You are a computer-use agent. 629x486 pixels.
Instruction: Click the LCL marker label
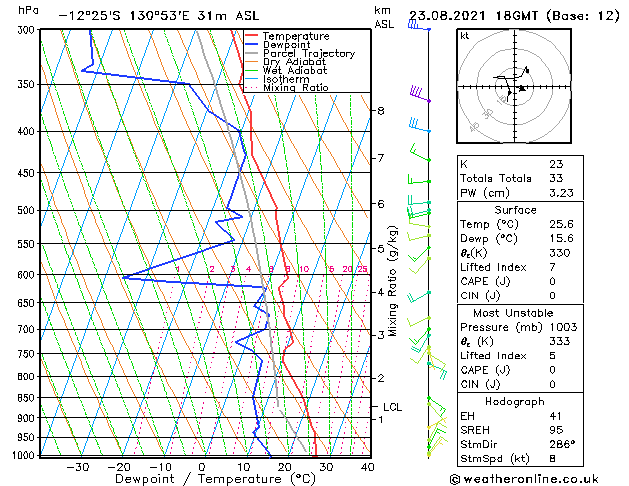(x=392, y=407)
